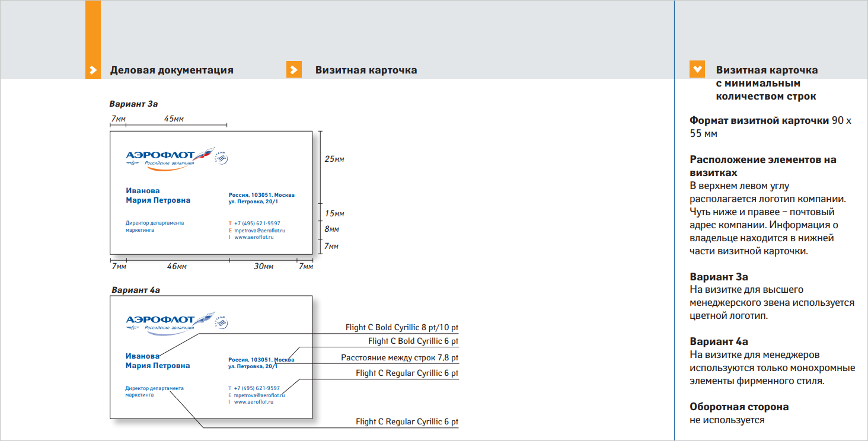Select the bold Вариант 4а heading in the right panel
This screenshot has height=441, width=868.
tap(719, 342)
